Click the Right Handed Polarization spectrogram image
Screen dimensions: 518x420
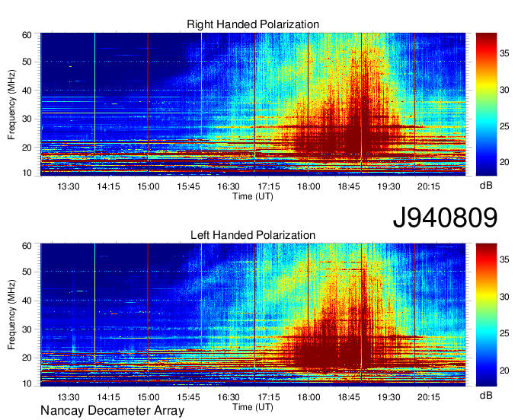tap(253, 104)
